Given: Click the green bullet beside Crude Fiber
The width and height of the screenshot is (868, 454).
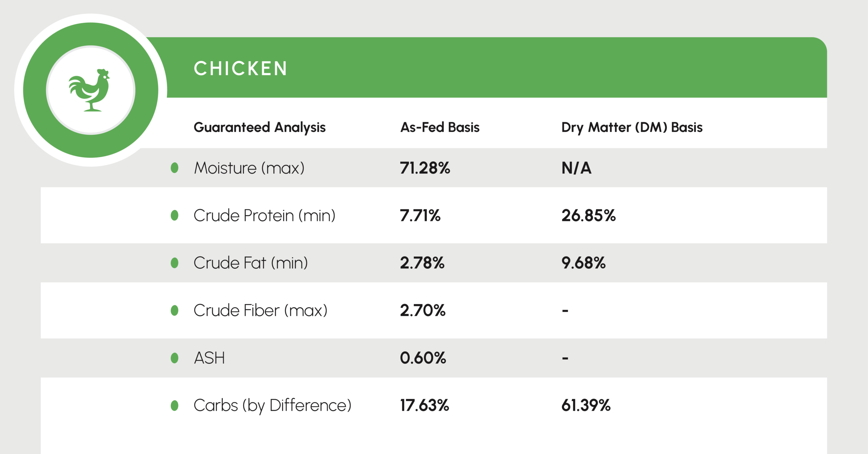Looking at the screenshot, I should [x=175, y=310].
